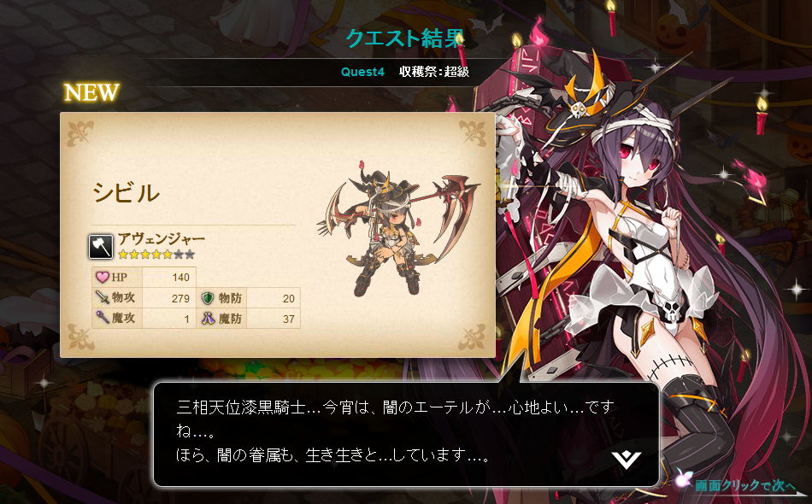Screen dimensions: 812x504
Task: Click the クエスト結果 title heading
Action: [405, 38]
